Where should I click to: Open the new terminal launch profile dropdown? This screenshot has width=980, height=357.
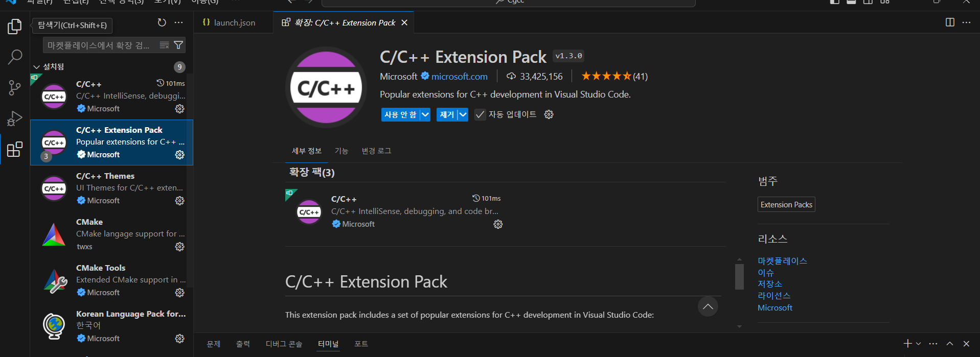(919, 344)
